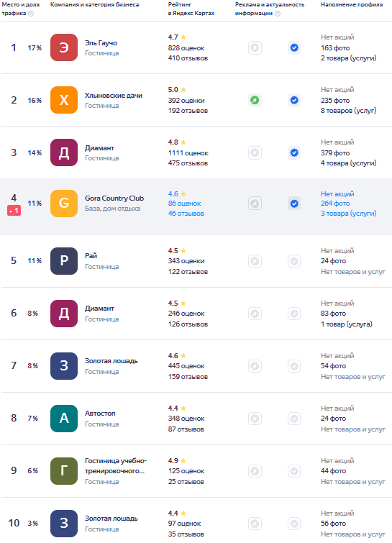
Task: Open the '46 отзывов' link
Action: (x=186, y=214)
